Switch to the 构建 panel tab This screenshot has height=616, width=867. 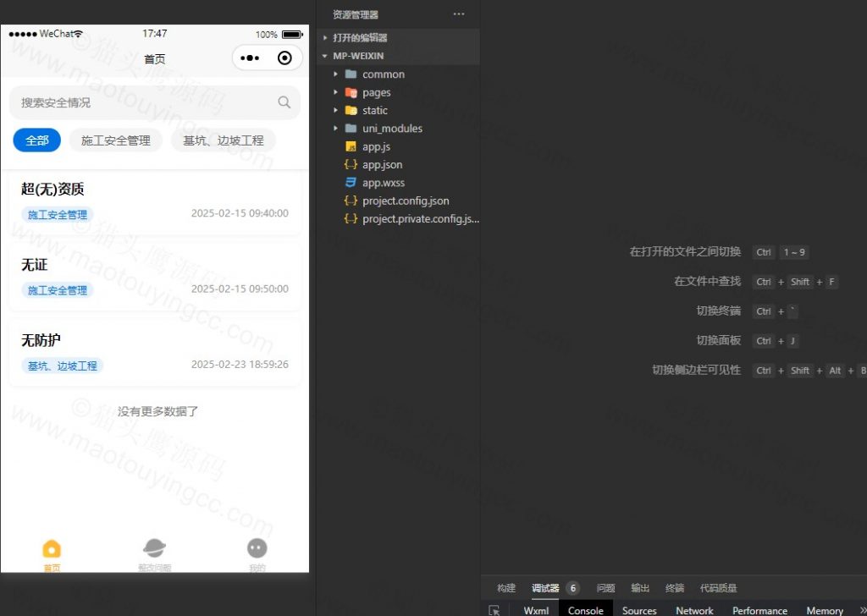506,588
